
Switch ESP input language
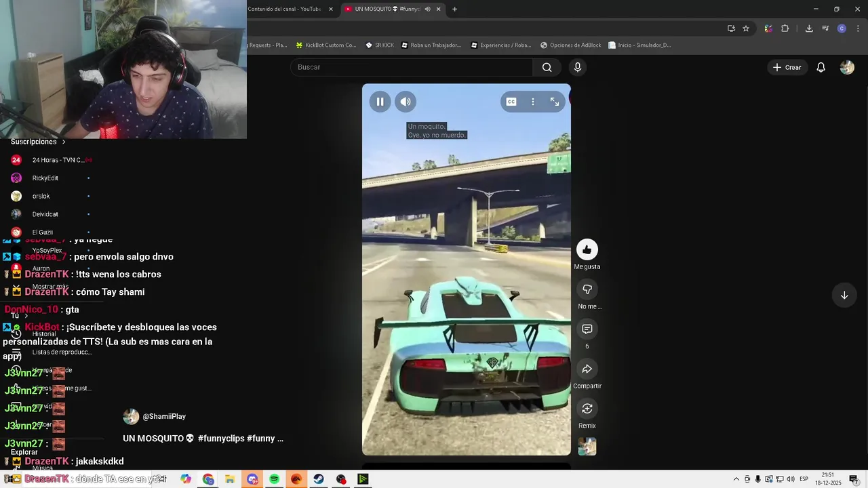pos(804,479)
